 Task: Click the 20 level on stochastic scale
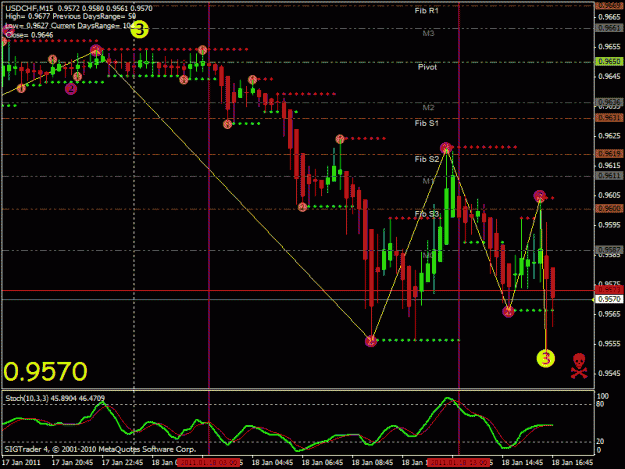click(x=601, y=442)
